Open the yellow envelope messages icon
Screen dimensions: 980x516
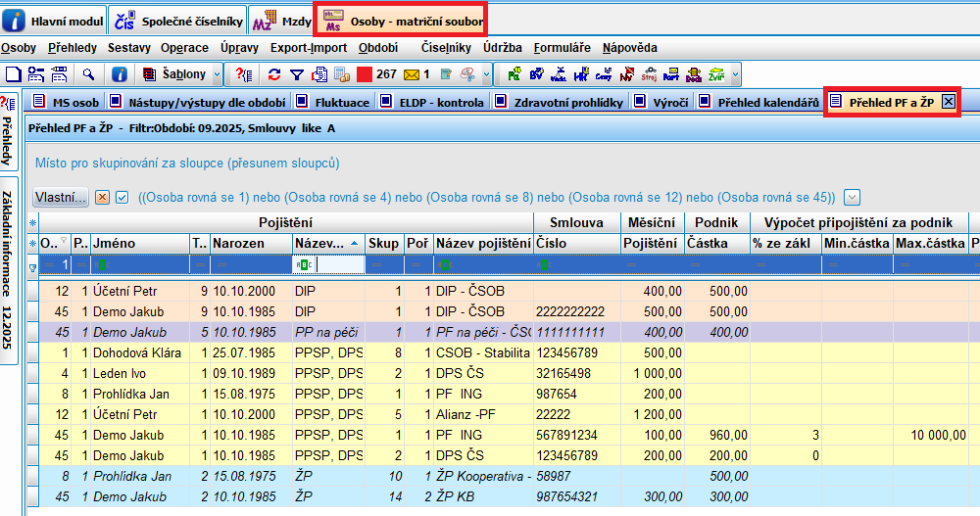412,73
